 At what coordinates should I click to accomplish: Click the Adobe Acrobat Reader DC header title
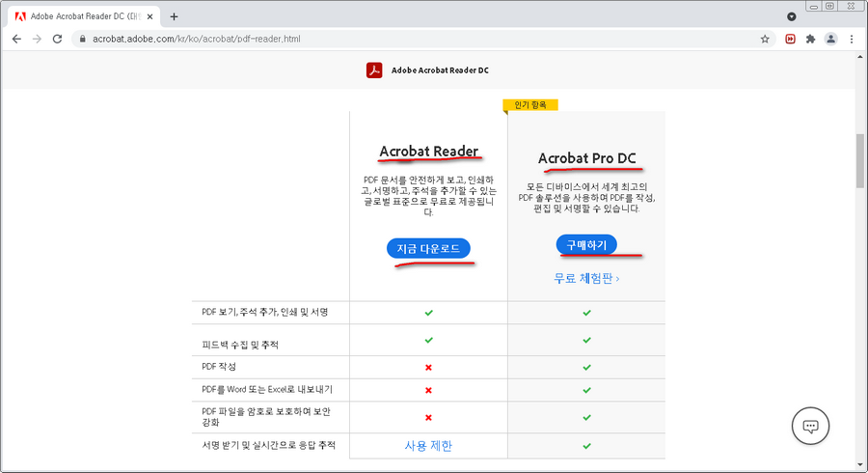(x=440, y=70)
